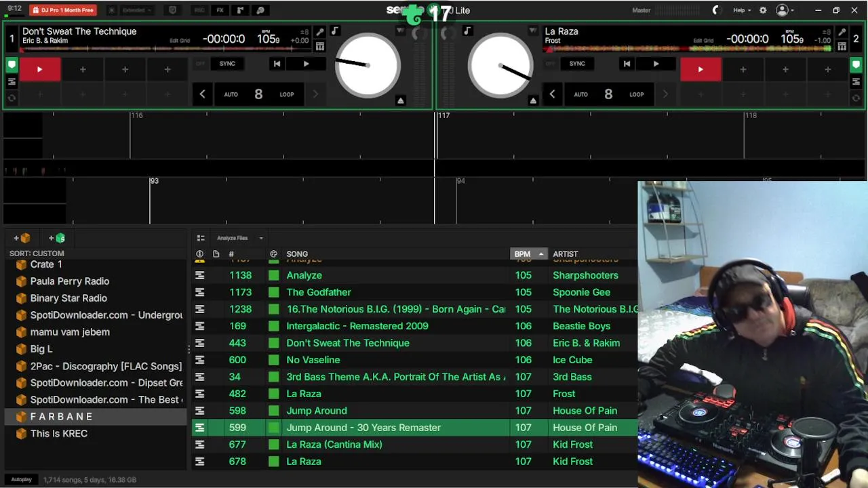Toggle deck 1 LOOP on

(287, 95)
